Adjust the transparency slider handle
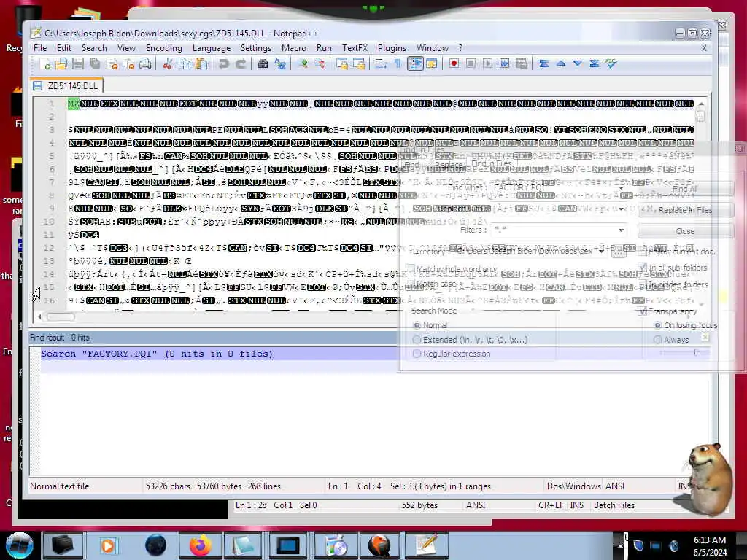 (696, 352)
